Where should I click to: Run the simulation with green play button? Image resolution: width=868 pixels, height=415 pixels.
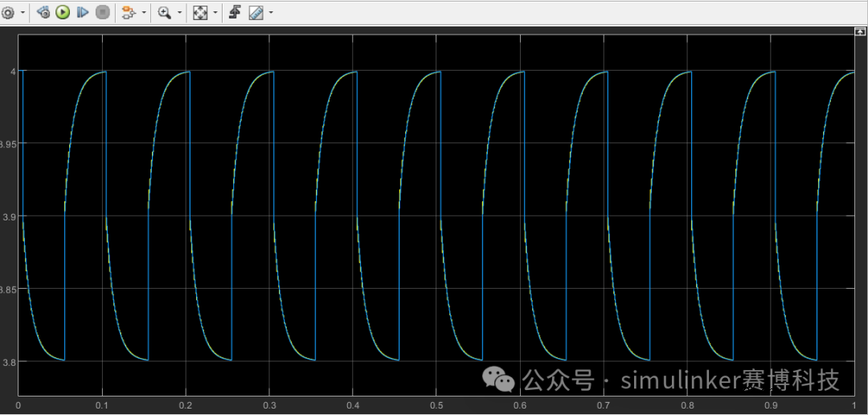63,13
